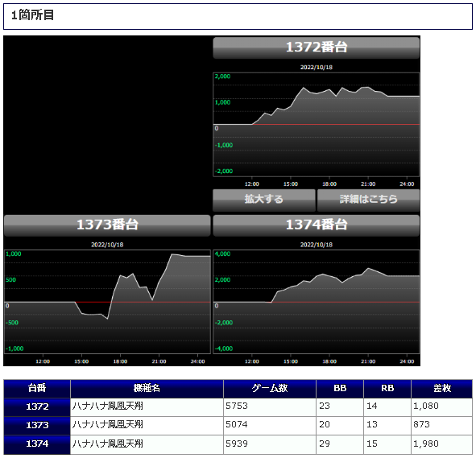This screenshot has width=476, height=458.
Task: Select the 1372番台 header bar
Action: coord(316,47)
